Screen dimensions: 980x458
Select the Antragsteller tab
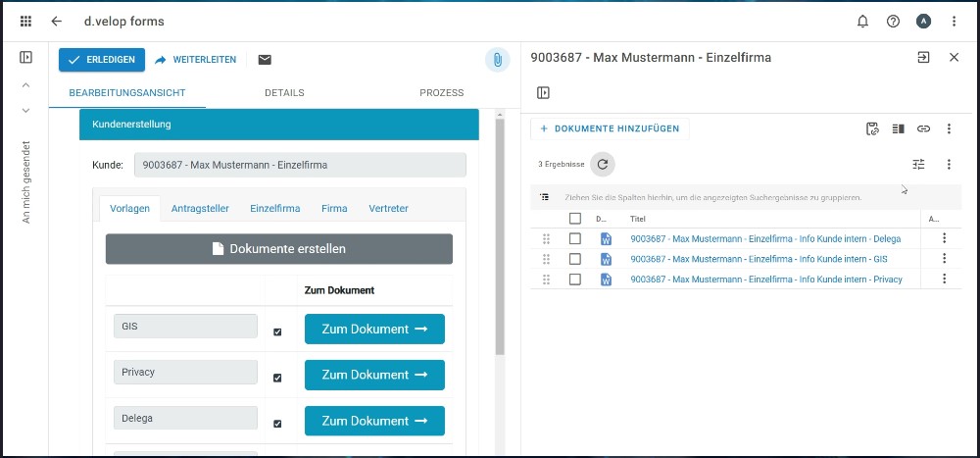(x=200, y=208)
